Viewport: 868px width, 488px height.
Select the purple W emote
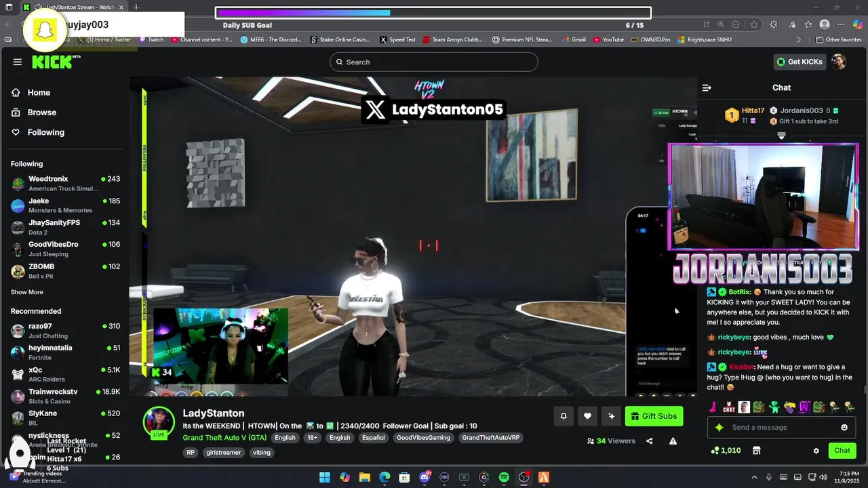[804, 407]
